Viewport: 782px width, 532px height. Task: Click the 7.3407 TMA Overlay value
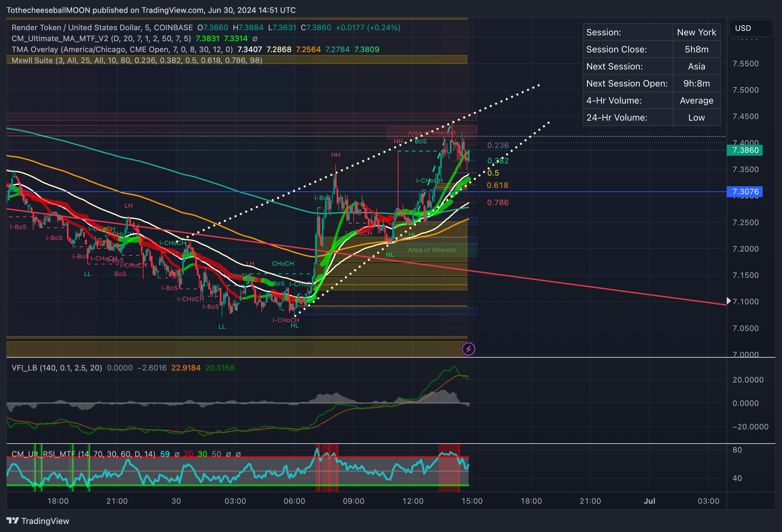tap(250, 50)
